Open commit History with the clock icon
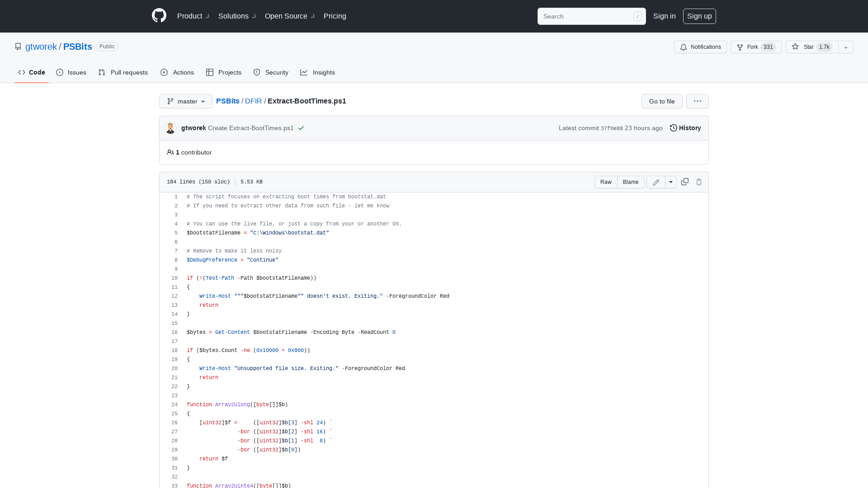This screenshot has width=868, height=488. [x=685, y=128]
